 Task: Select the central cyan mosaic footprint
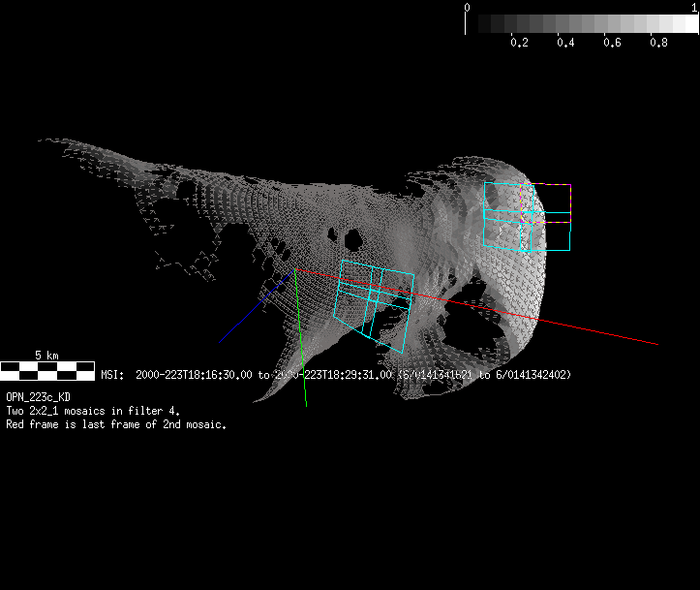point(374,302)
